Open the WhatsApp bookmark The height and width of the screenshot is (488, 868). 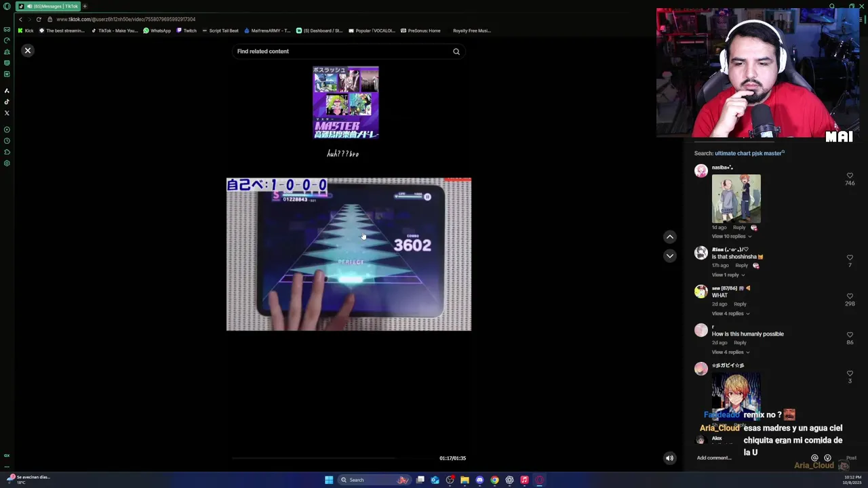157,30
